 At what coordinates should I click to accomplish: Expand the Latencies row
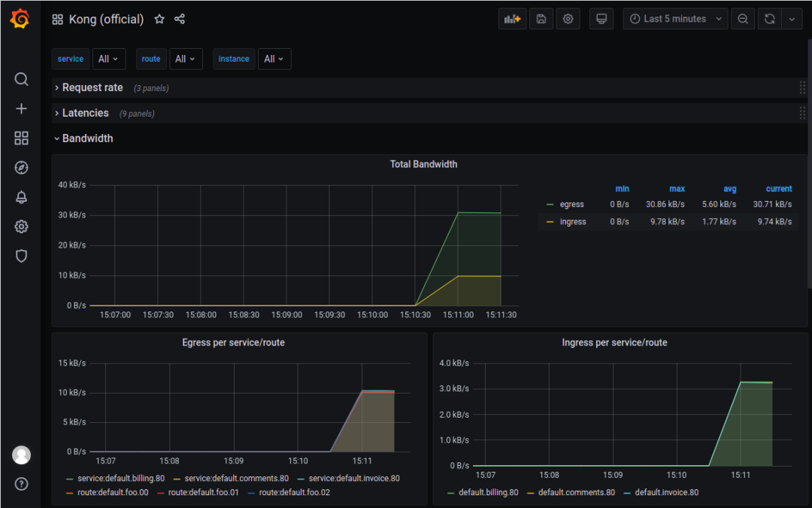85,113
